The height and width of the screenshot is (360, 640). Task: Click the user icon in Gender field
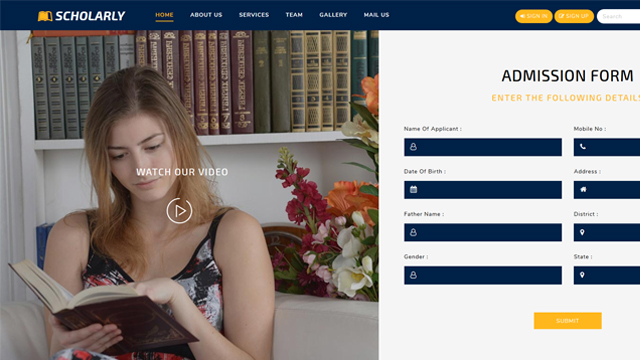413,275
